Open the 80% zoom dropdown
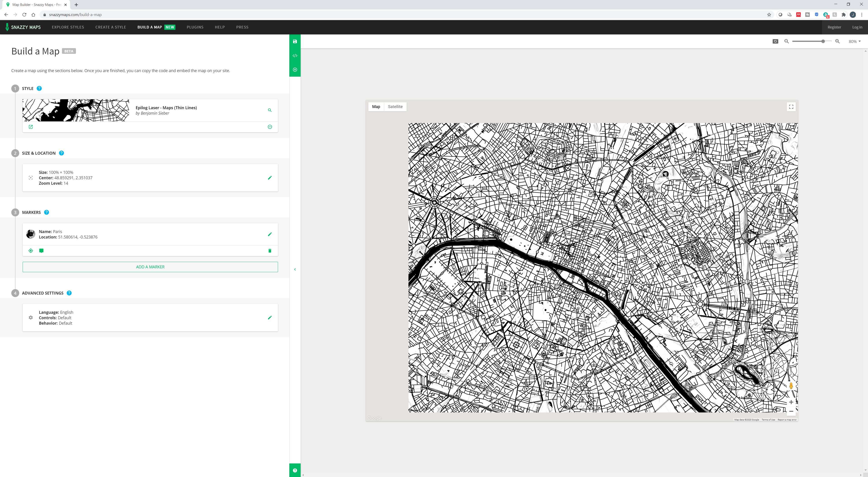This screenshot has width=868, height=477. (854, 41)
